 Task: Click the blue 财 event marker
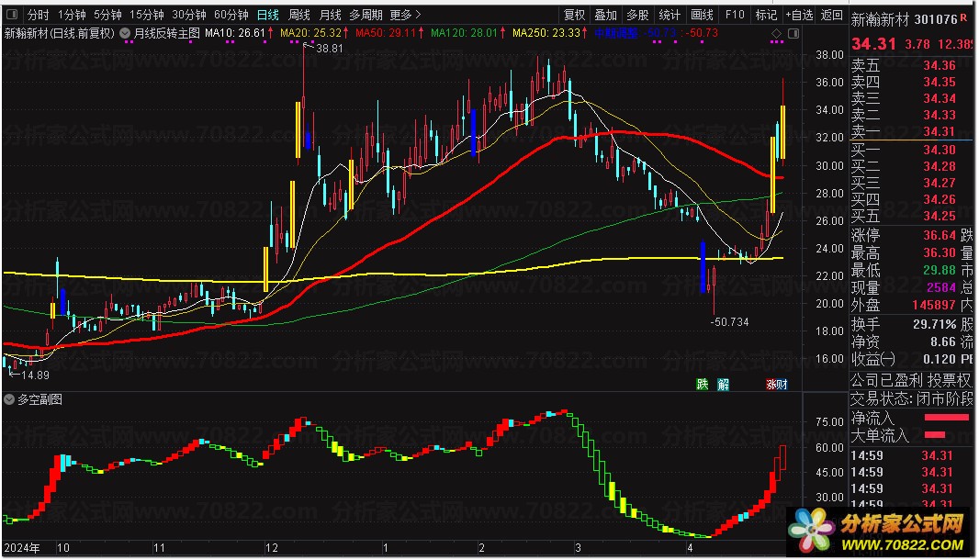(x=782, y=384)
